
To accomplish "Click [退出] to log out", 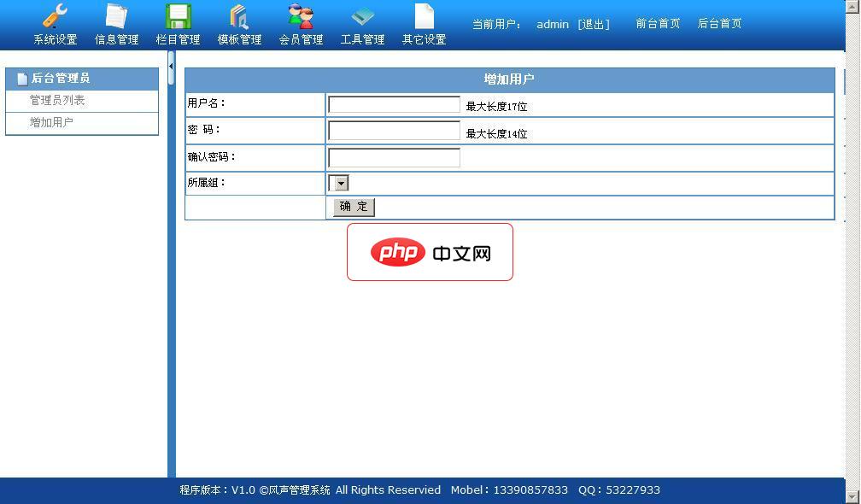I will click(x=593, y=24).
